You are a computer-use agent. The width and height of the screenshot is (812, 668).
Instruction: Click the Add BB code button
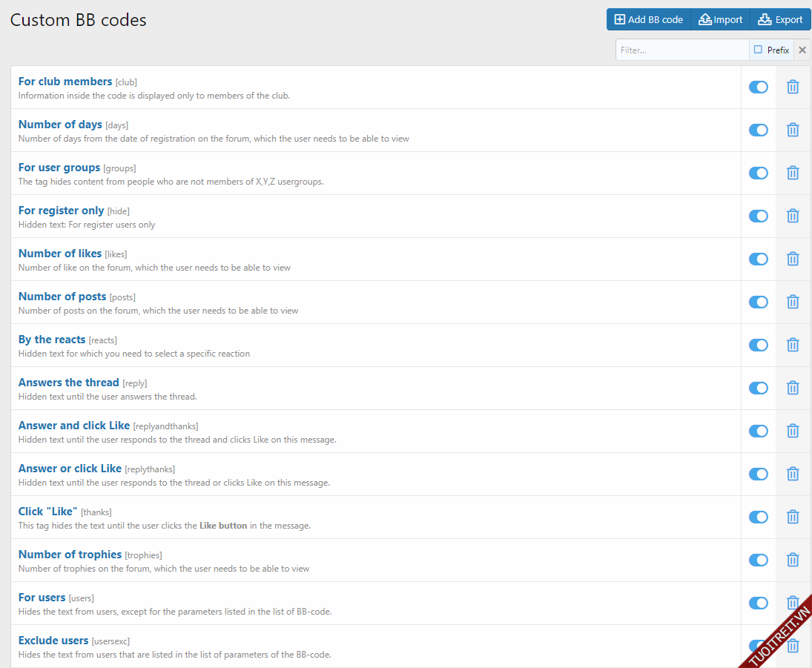click(649, 19)
